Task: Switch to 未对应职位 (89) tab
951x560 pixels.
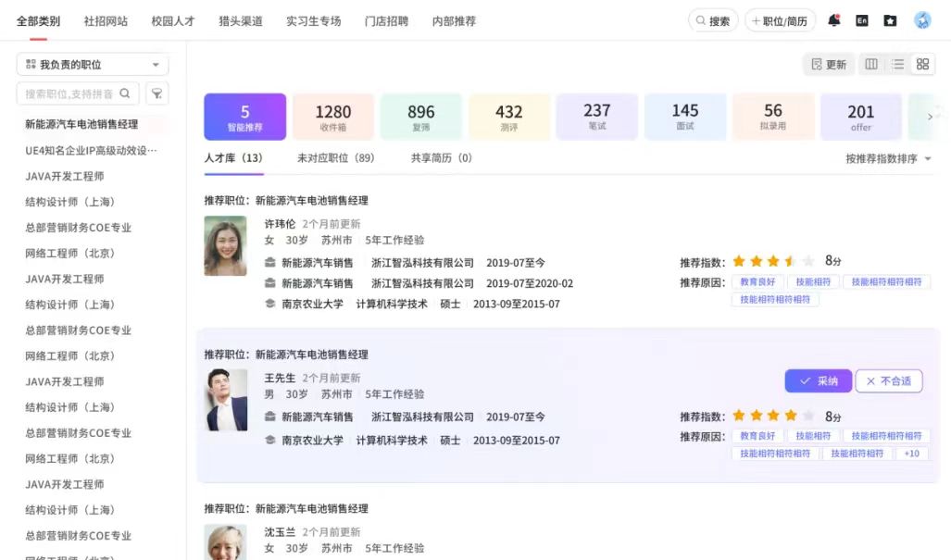Action: tap(336, 158)
